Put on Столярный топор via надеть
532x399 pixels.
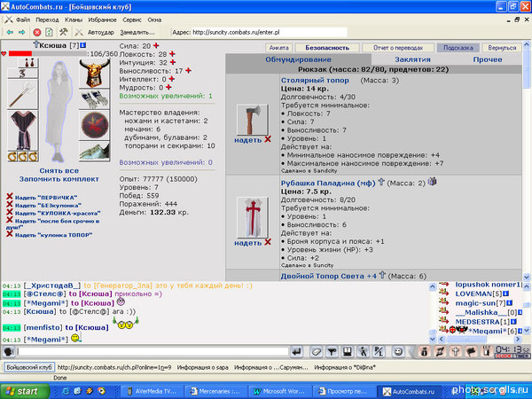(248, 140)
